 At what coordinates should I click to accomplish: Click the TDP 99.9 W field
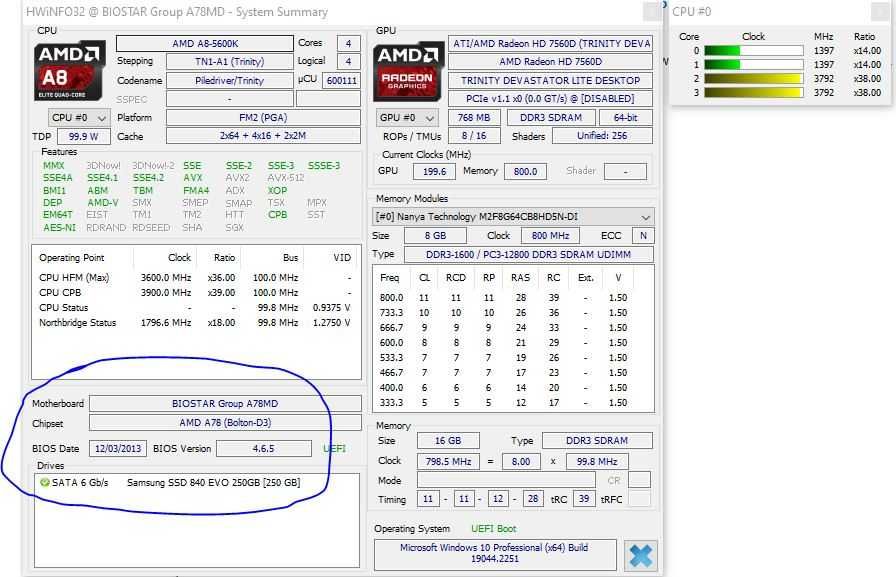tap(83, 137)
